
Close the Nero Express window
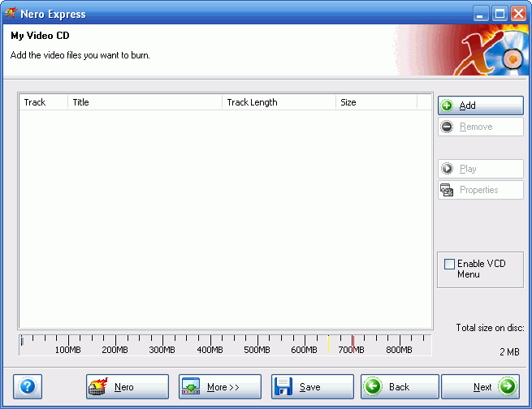click(x=518, y=14)
